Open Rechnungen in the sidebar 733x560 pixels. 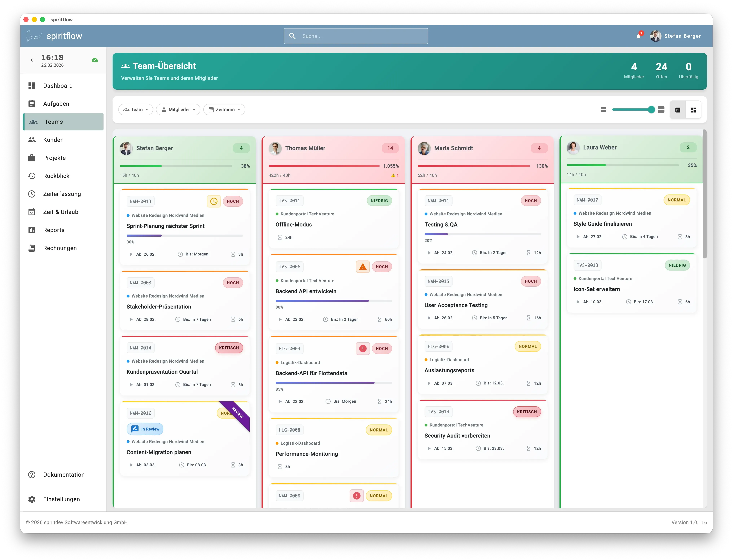click(x=63, y=248)
